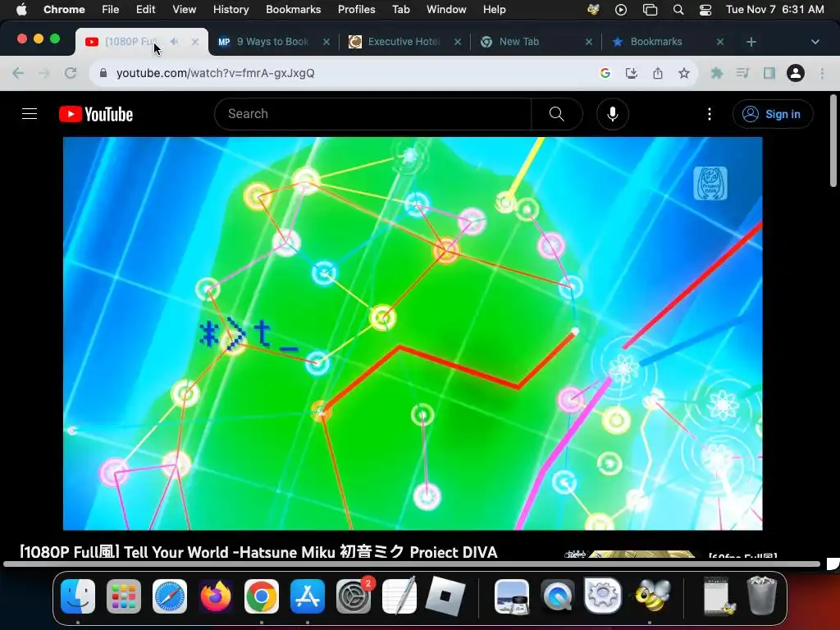840x630 pixels.
Task: Focus the YouTube Search field
Action: [x=373, y=113]
